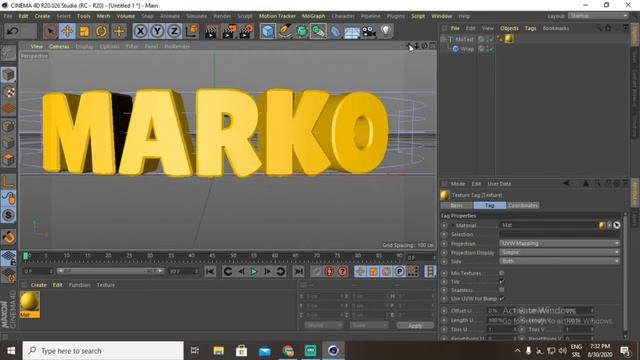Screen dimensions: 640x360
Task: Go to timeline start button
Action: pos(210,271)
